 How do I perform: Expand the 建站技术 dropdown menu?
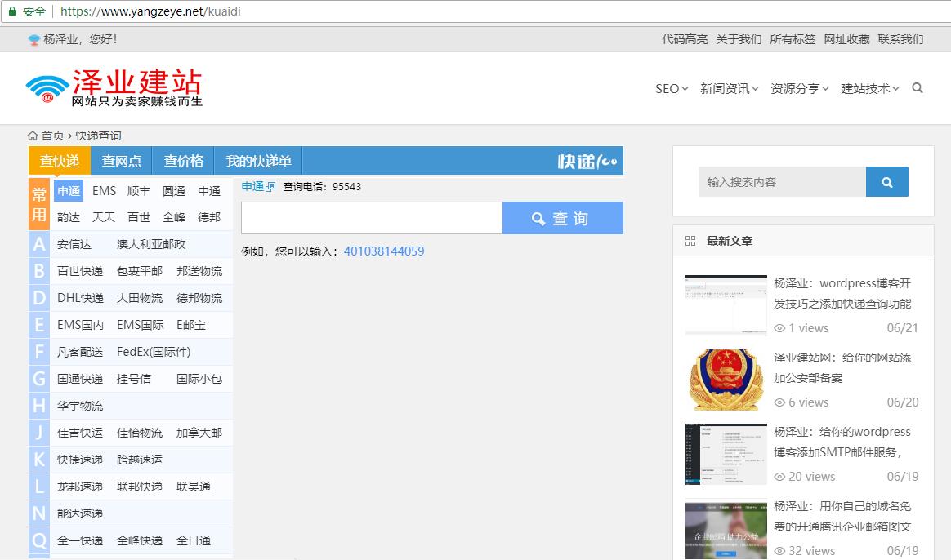(870, 88)
